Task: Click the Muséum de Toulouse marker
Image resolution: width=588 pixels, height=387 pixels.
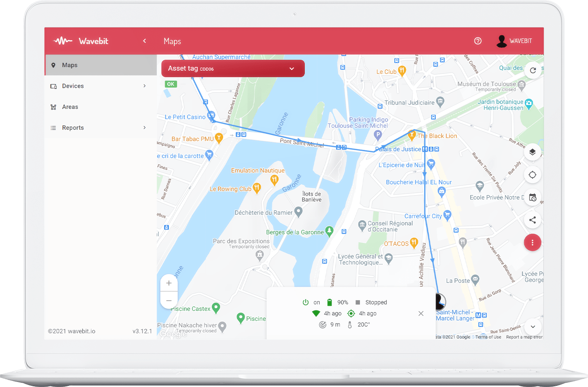Action: point(522,85)
